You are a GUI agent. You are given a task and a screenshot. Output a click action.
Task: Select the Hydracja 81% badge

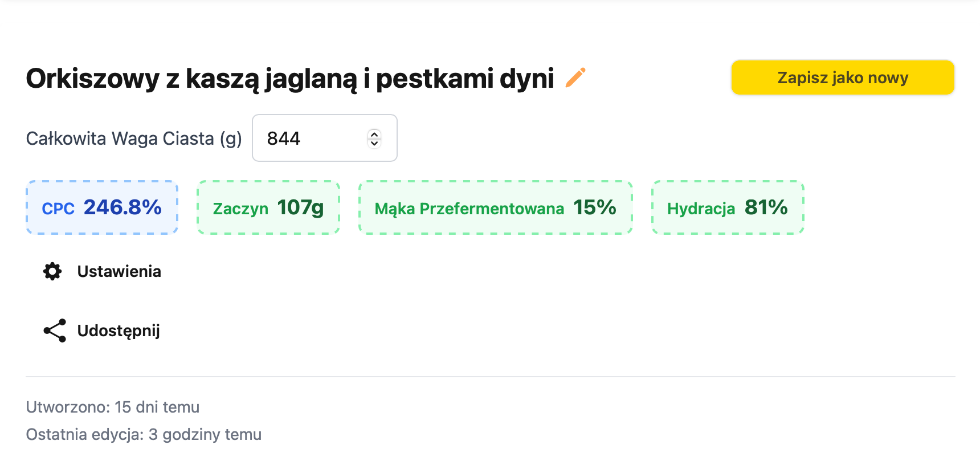pyautogui.click(x=728, y=207)
